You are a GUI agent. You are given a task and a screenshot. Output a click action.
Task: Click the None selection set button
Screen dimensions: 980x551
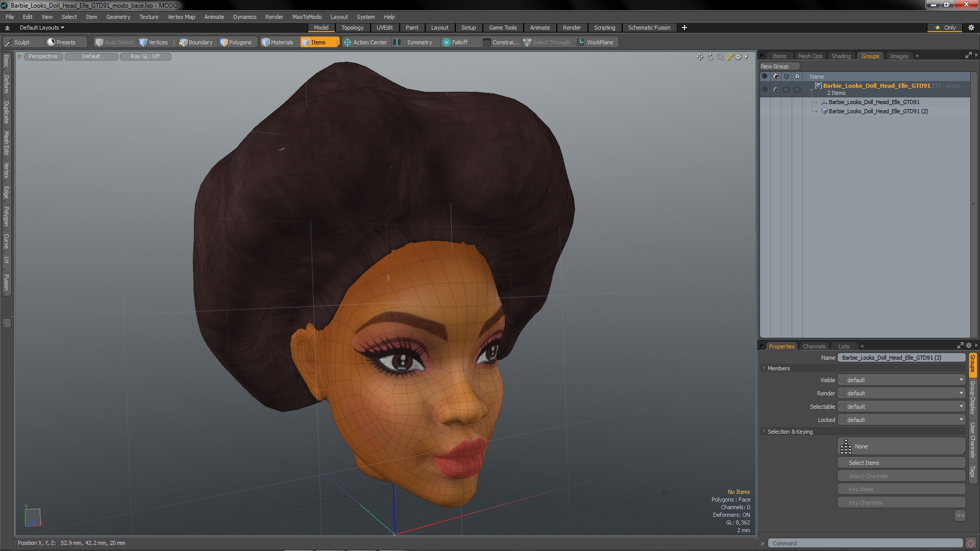(x=901, y=446)
